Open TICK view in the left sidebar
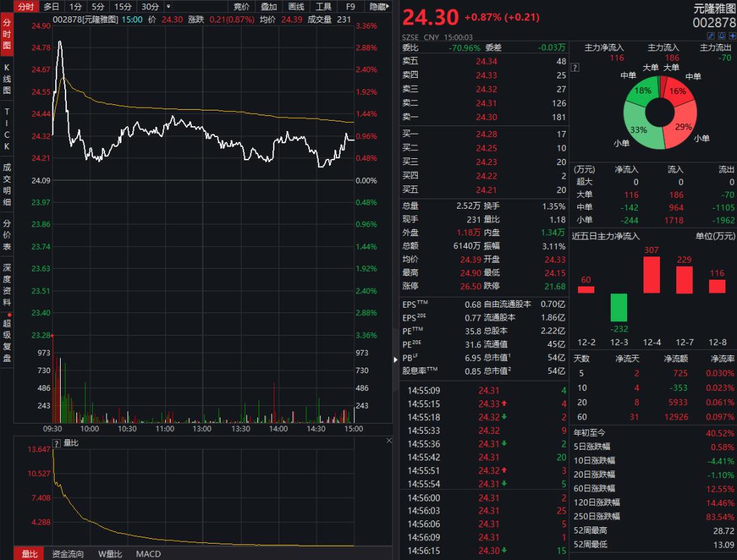Viewport: 737px width, 560px height. (x=7, y=129)
